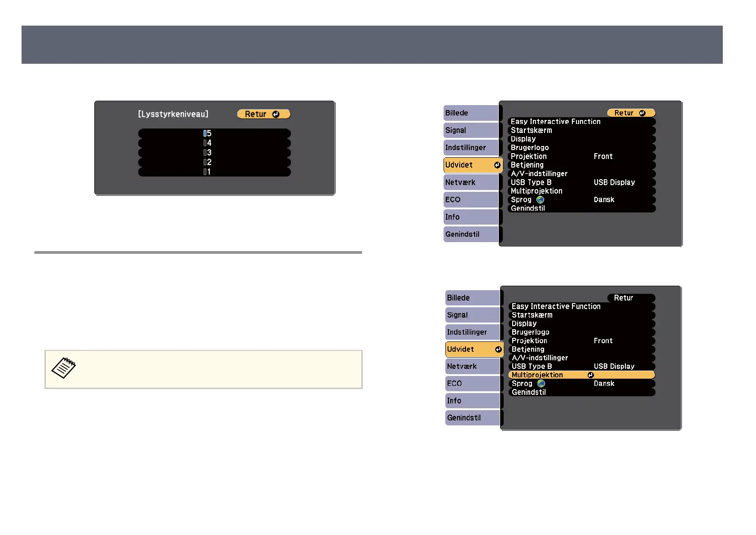Click enter icon on highlighted Multiprojektion row

[590, 375]
